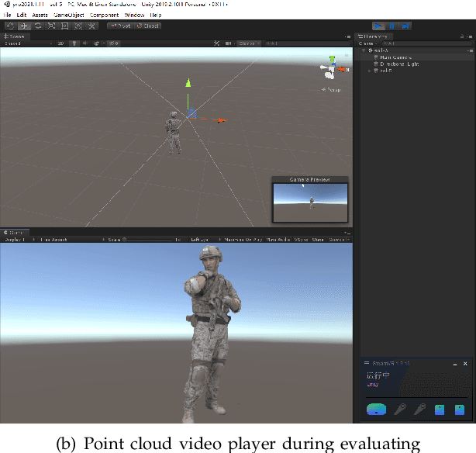Click the Game view Scale slider
The width and height of the screenshot is (476, 453).
(x=147, y=240)
